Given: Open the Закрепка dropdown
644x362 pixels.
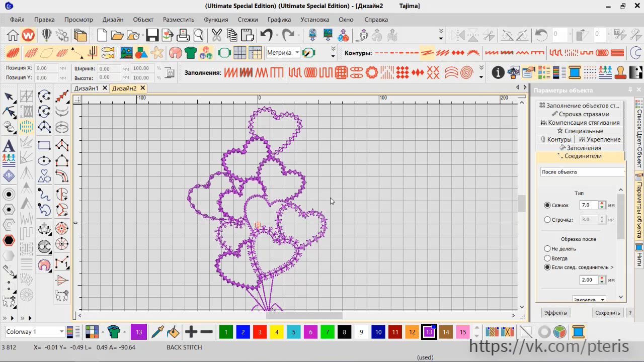Looking at the screenshot, I should tap(589, 299).
